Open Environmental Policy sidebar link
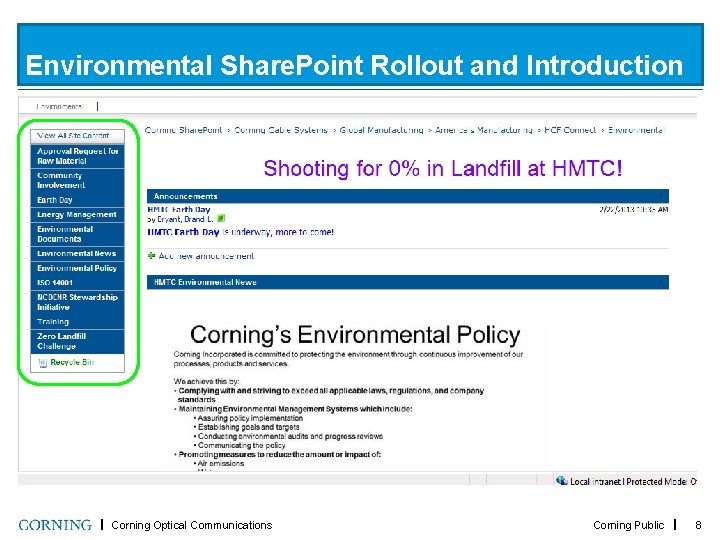The width and height of the screenshot is (720, 540). tap(77, 268)
